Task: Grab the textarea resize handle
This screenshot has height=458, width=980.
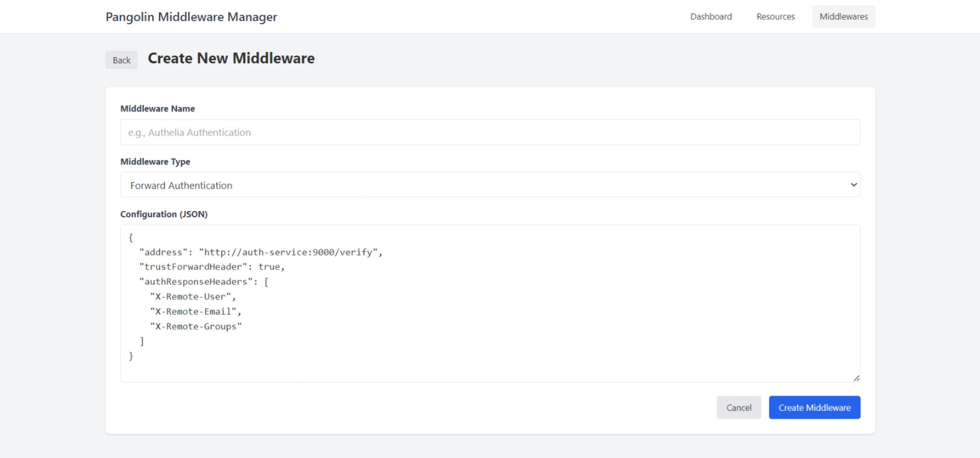Action: (x=856, y=378)
